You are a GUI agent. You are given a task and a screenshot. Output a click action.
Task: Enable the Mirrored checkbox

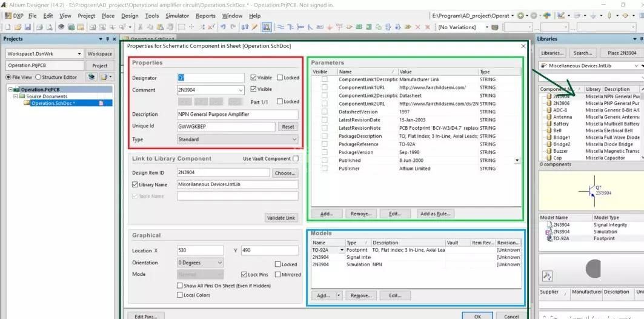pyautogui.click(x=277, y=275)
